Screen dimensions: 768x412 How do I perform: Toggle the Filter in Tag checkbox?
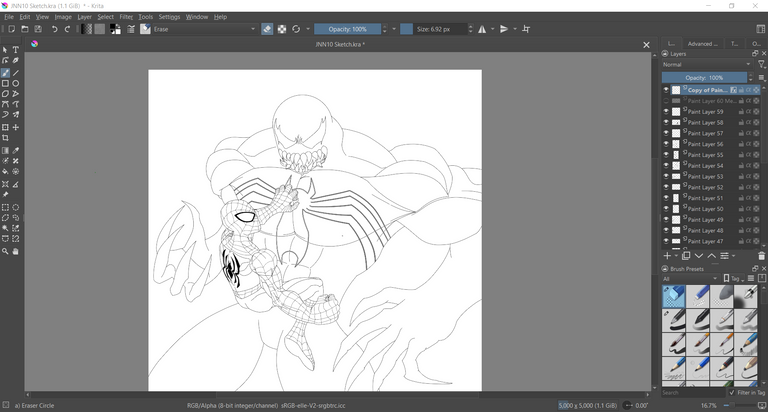click(x=732, y=393)
